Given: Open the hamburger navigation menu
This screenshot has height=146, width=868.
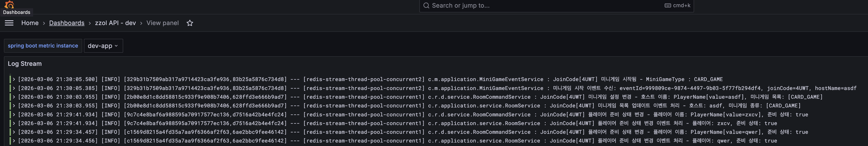Looking at the screenshot, I should 9,23.
